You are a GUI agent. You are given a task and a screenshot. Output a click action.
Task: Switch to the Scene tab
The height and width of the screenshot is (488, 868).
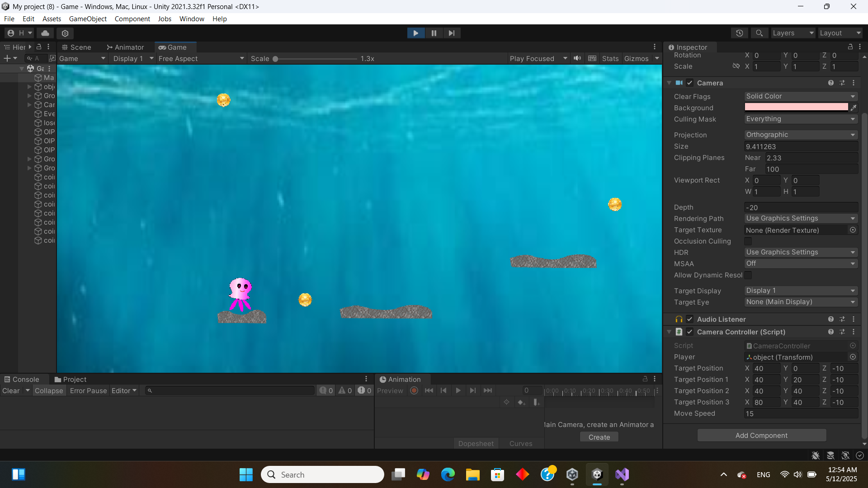point(76,47)
